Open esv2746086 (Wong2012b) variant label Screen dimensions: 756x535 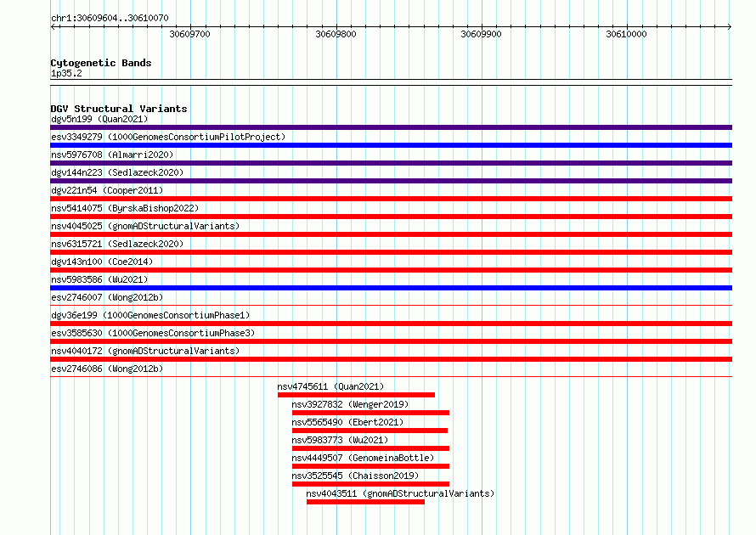[107, 369]
